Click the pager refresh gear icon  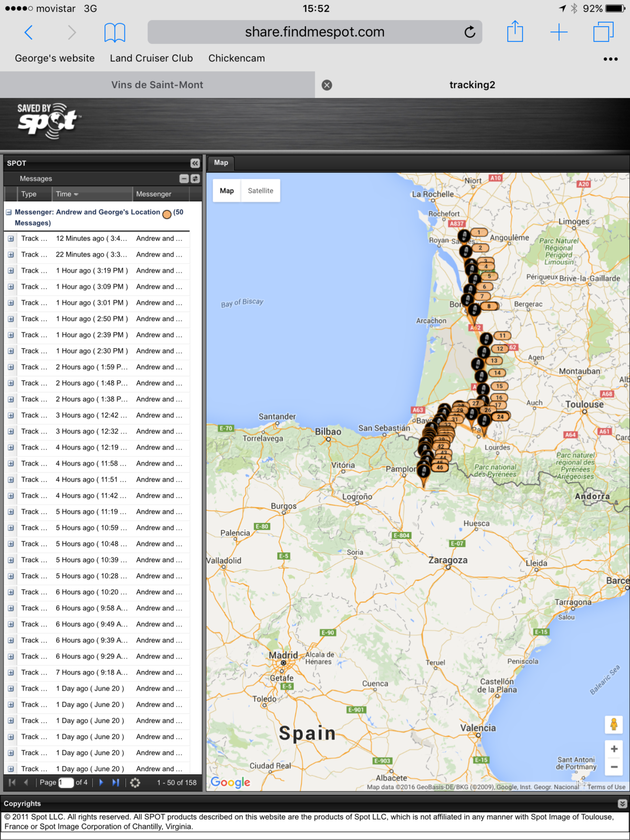pos(135,783)
